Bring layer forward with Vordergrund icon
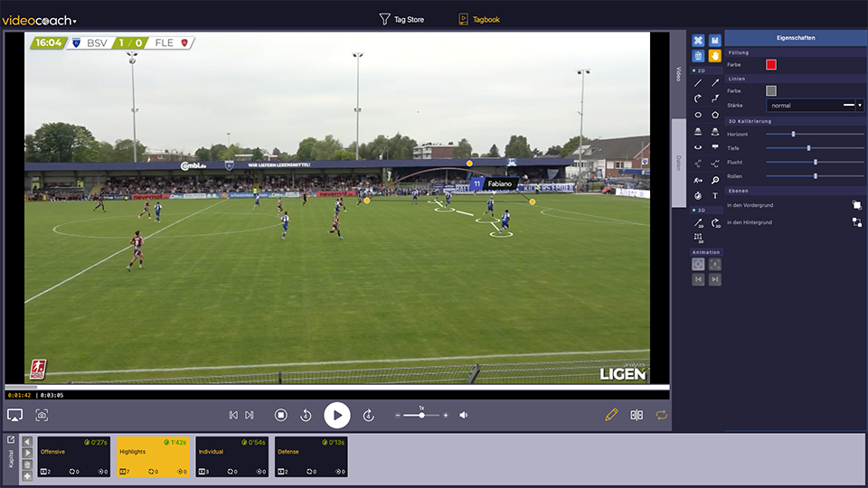 (857, 205)
